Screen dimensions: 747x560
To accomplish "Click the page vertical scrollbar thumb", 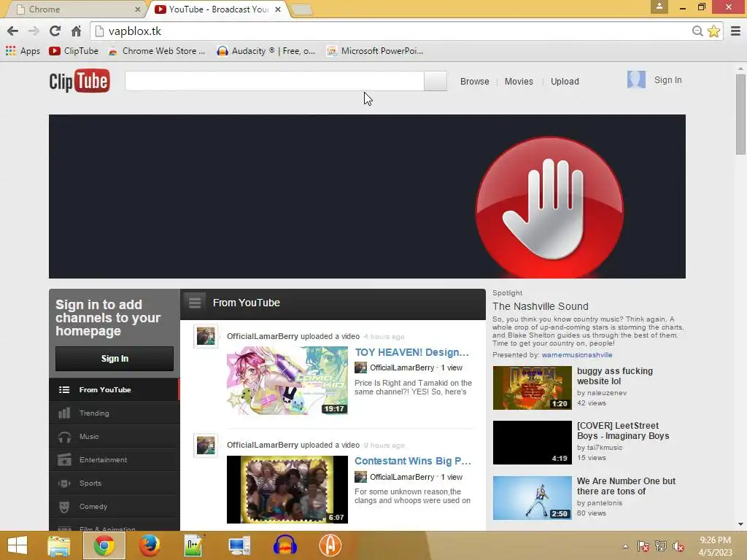I will point(740,114).
